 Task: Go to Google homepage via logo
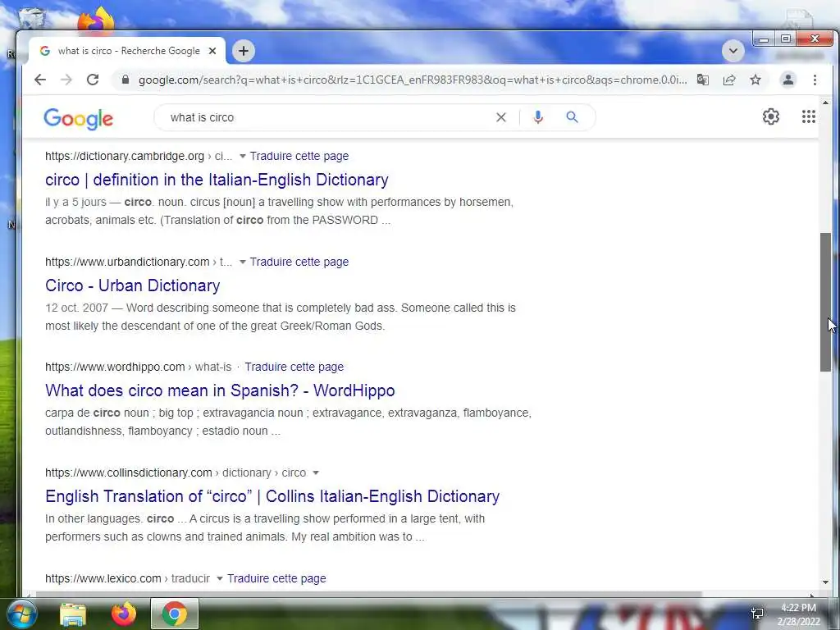pos(78,118)
